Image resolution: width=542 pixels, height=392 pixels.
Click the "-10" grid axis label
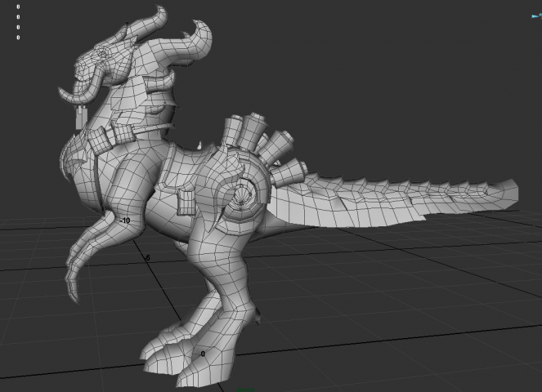[x=125, y=220]
